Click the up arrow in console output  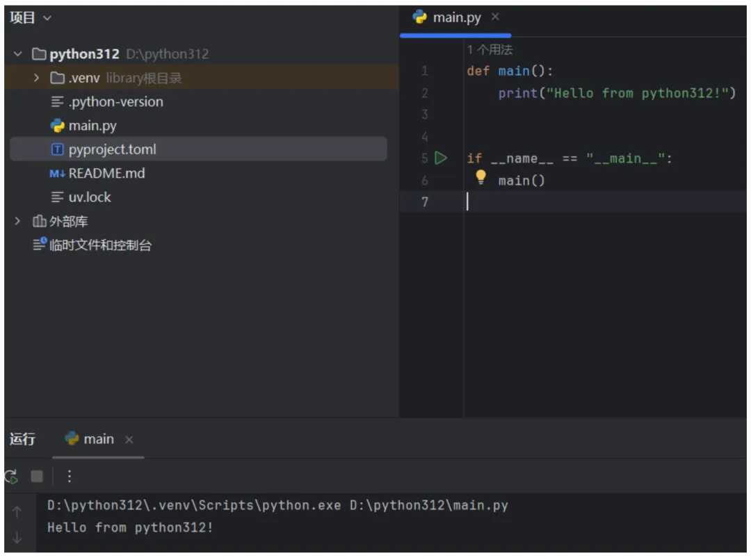coord(17,513)
